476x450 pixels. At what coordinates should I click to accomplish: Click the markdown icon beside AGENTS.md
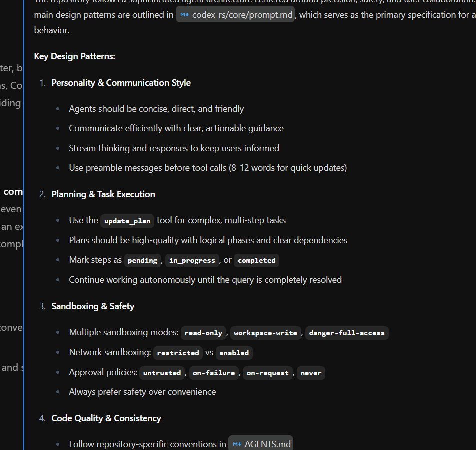[237, 444]
